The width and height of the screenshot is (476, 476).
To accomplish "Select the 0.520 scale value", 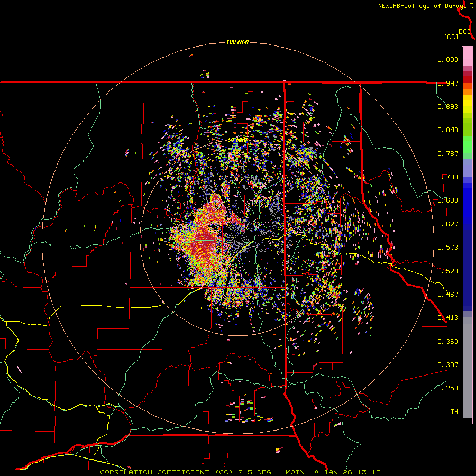I will [448, 271].
